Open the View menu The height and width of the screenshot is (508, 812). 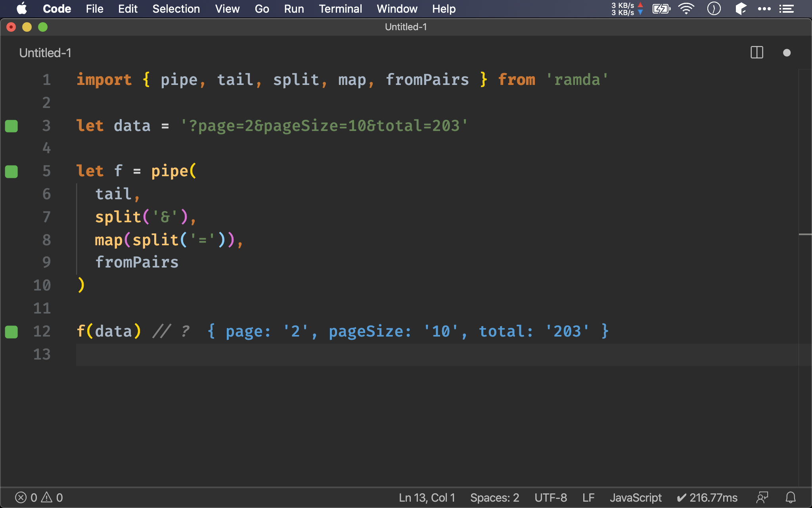point(227,9)
